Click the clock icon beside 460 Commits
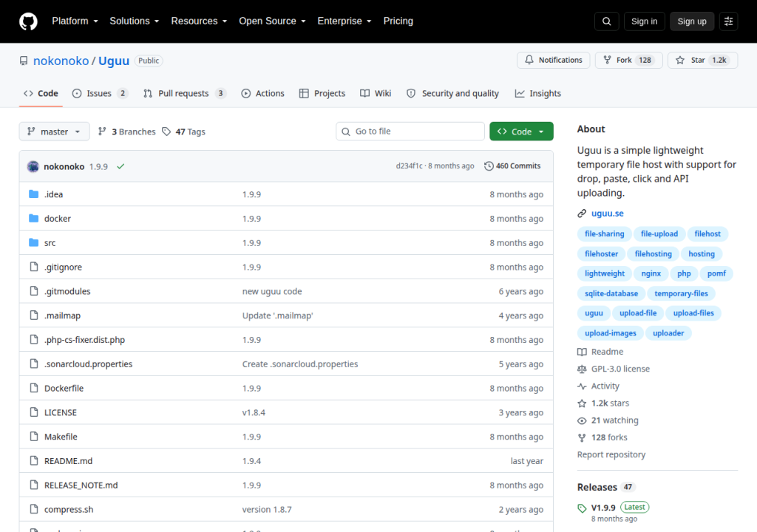 [x=489, y=166]
